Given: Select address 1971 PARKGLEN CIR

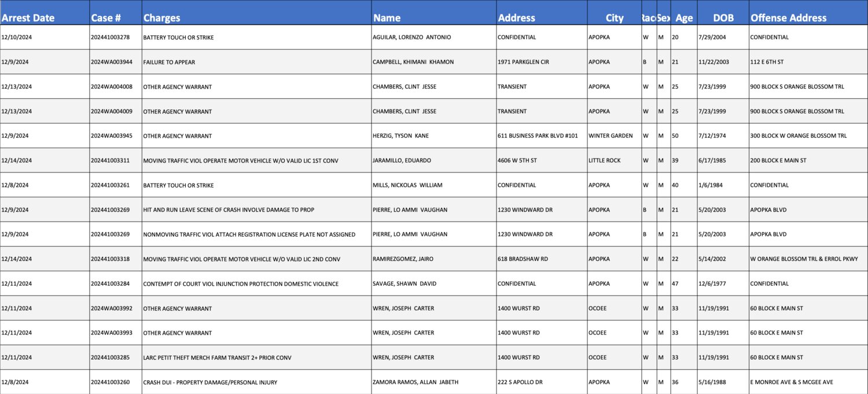Looking at the screenshot, I should pyautogui.click(x=523, y=62).
